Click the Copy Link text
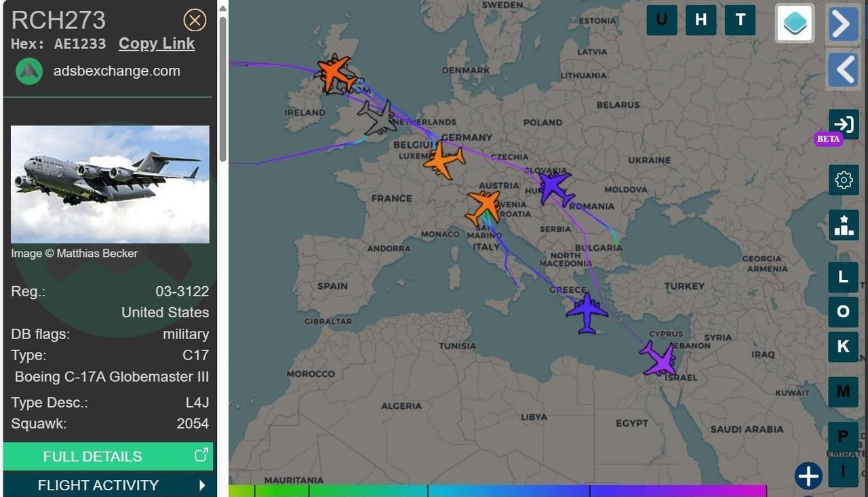Screen dimensions: 868x497 [x=157, y=43]
